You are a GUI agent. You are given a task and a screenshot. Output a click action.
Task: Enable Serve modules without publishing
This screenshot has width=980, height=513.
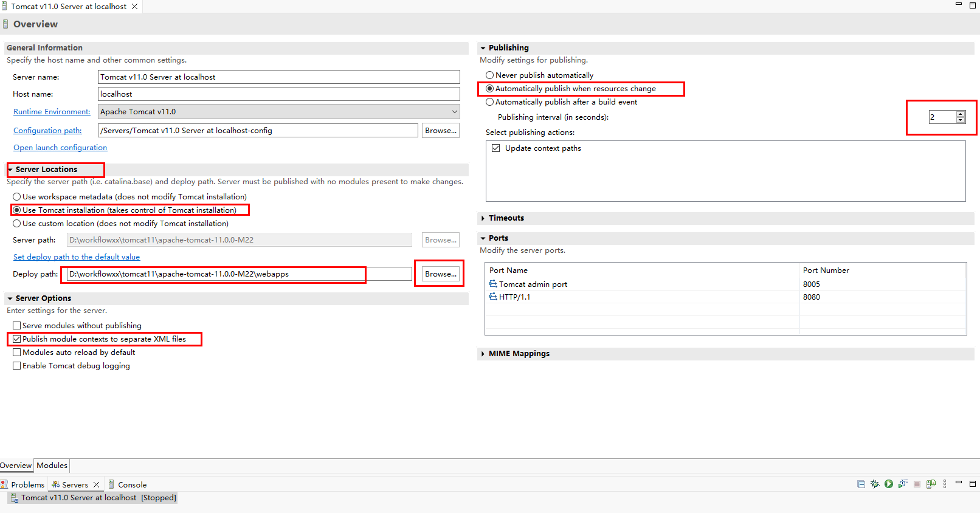[17, 326]
